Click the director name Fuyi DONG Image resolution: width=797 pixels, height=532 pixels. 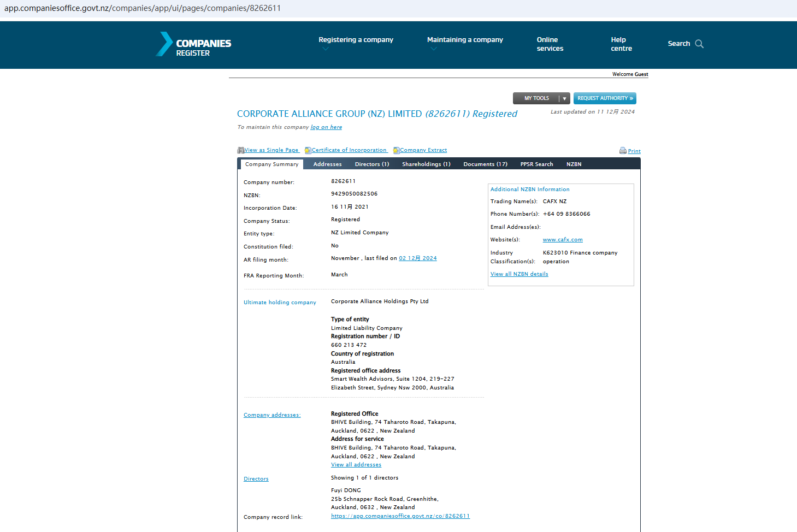pyautogui.click(x=346, y=490)
